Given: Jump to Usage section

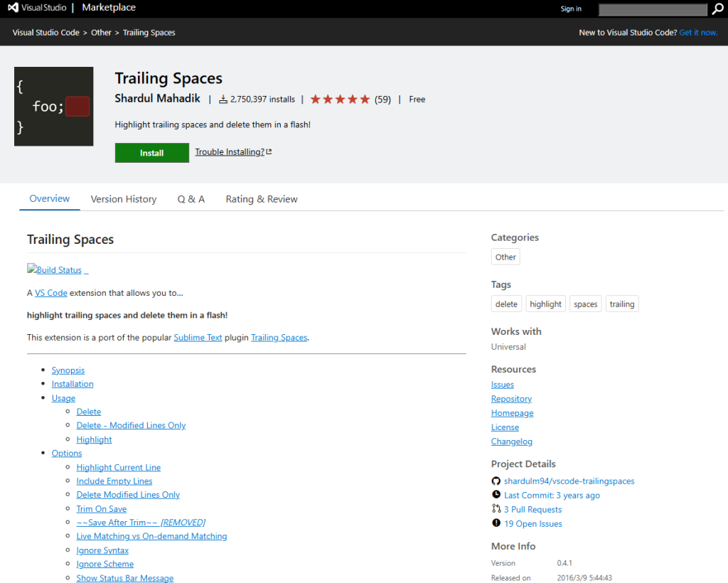Looking at the screenshot, I should [63, 398].
